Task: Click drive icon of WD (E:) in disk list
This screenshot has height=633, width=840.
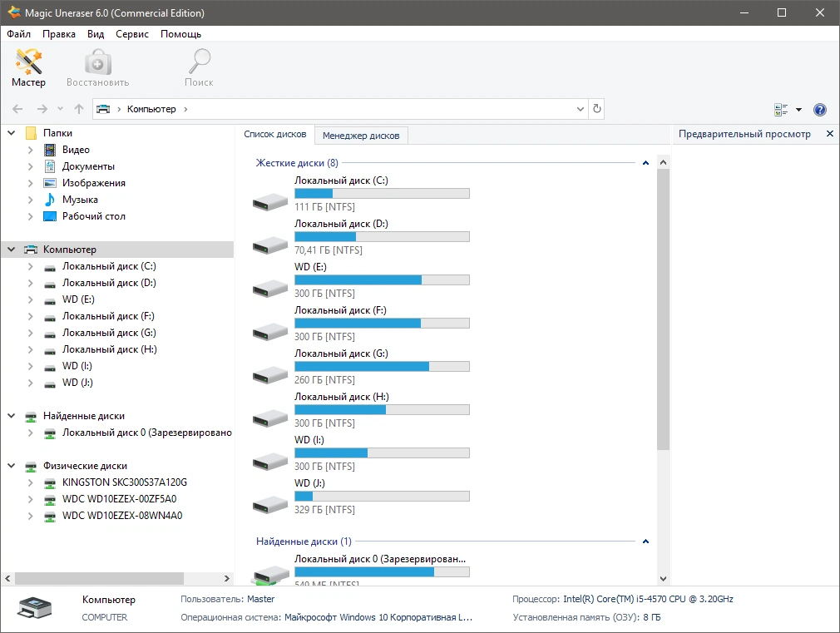Action: click(x=270, y=289)
